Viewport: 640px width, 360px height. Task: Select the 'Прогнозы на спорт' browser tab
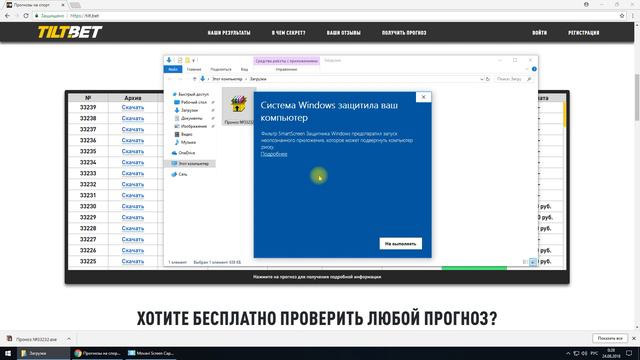pos(35,5)
